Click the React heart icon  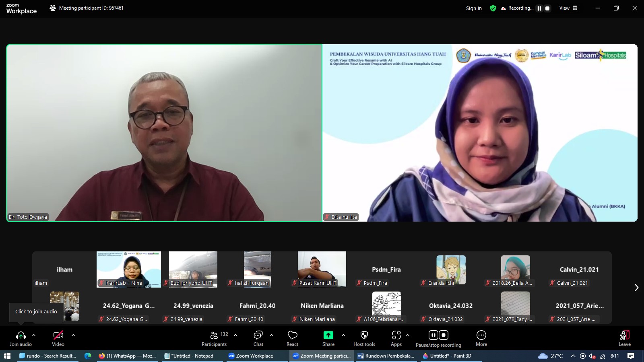click(292, 335)
